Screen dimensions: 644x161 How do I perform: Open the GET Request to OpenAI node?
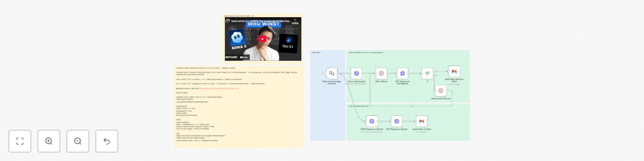coord(397,121)
